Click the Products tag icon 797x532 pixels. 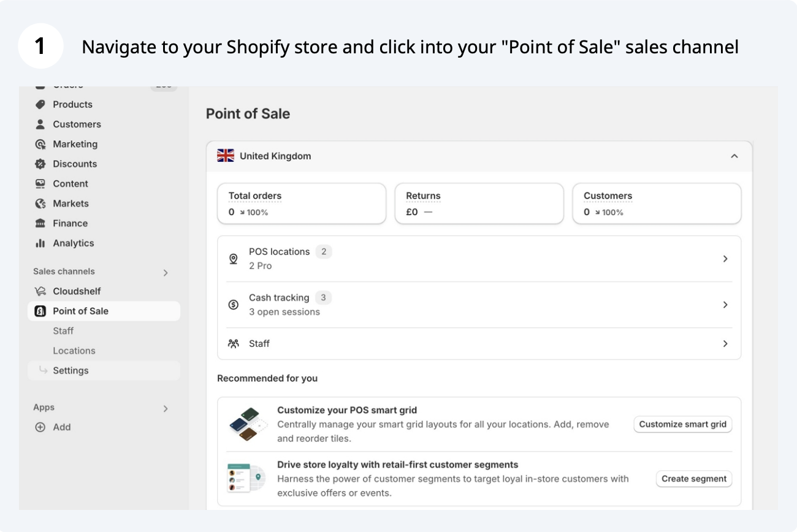point(40,104)
